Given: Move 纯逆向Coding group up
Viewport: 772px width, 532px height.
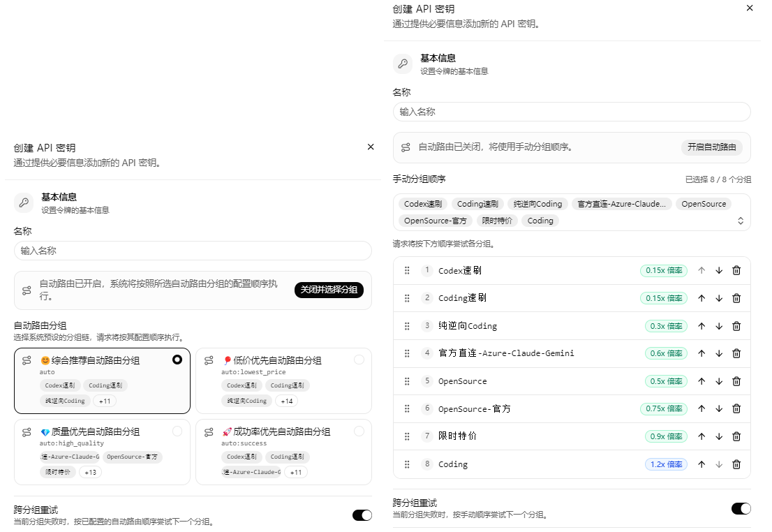Looking at the screenshot, I should (702, 326).
